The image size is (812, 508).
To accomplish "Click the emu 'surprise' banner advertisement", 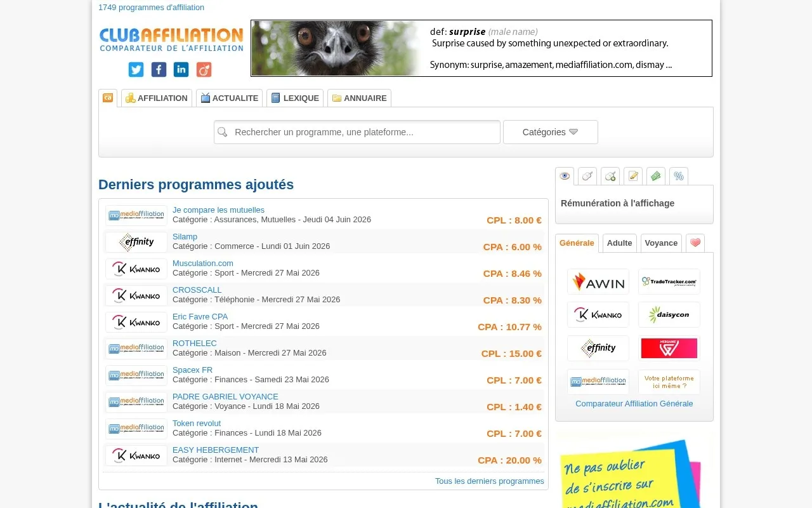I will [481, 48].
